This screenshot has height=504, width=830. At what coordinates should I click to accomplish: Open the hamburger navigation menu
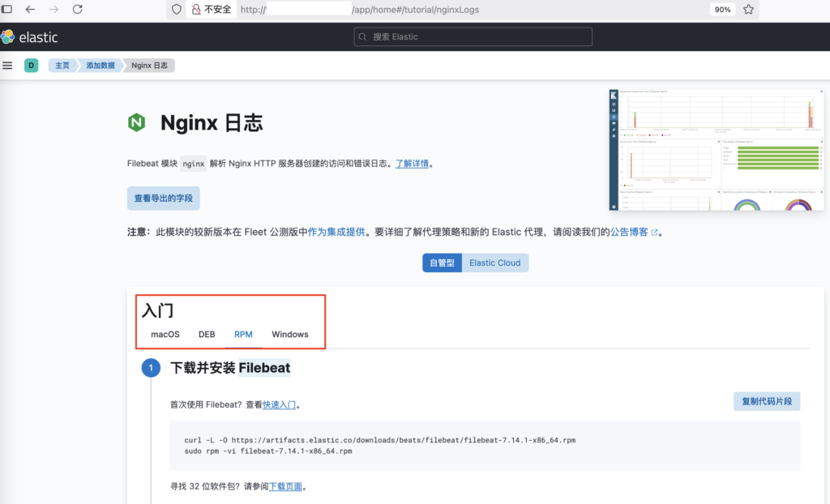click(7, 66)
